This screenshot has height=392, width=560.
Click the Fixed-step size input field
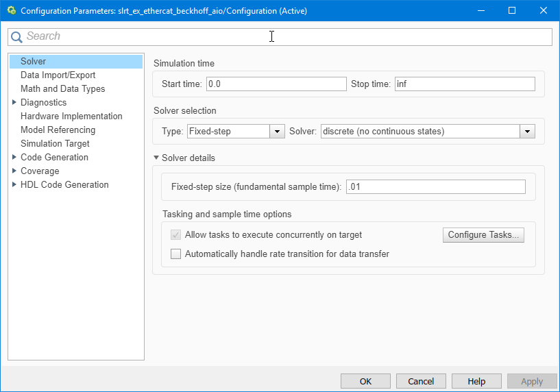click(x=435, y=187)
